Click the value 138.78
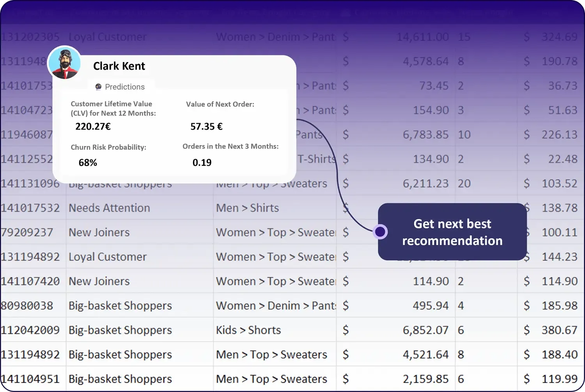This screenshot has width=585, height=392. coord(560,208)
